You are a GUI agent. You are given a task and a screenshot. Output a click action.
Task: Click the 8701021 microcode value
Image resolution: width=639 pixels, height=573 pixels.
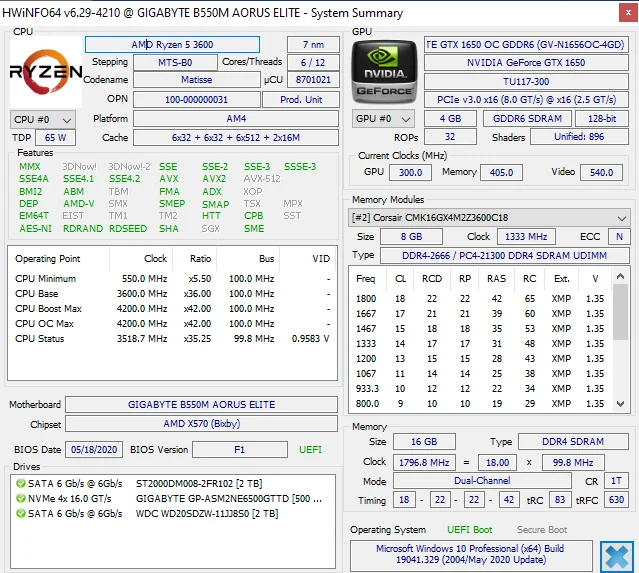(x=313, y=80)
